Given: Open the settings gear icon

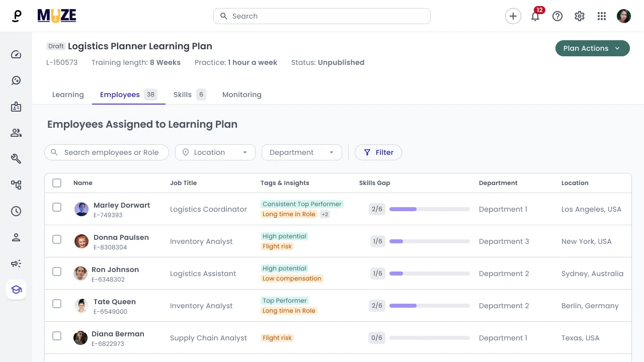Looking at the screenshot, I should click(580, 16).
